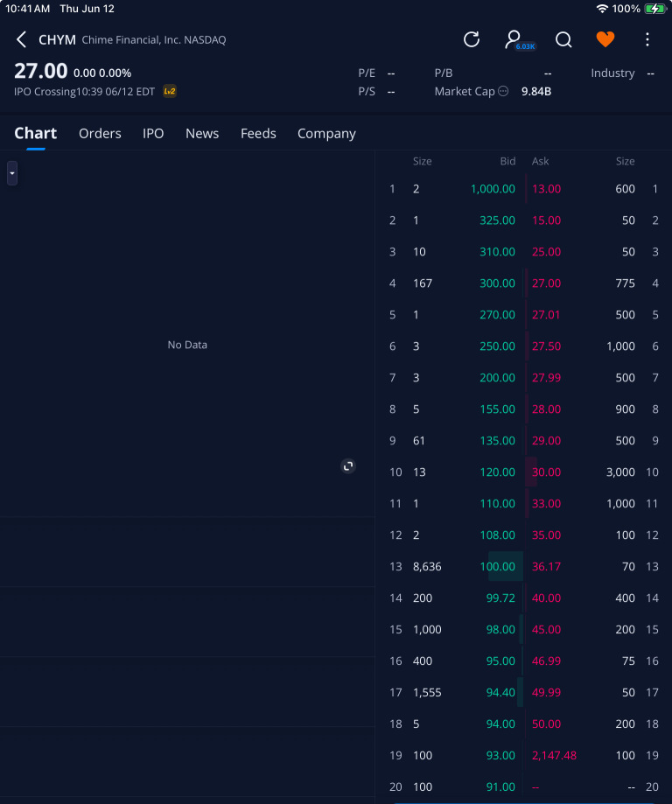The width and height of the screenshot is (672, 804).
Task: Open the three-dot more options menu
Action: coord(647,39)
